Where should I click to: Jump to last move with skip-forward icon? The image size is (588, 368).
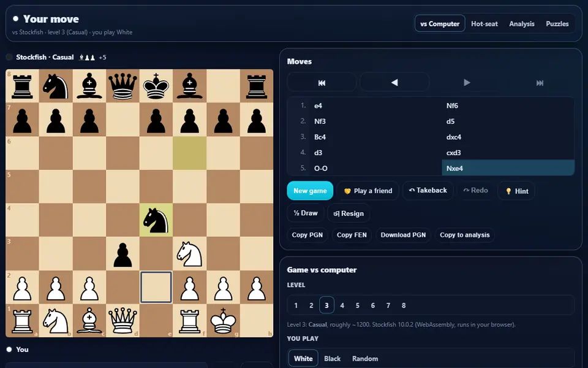[540, 82]
